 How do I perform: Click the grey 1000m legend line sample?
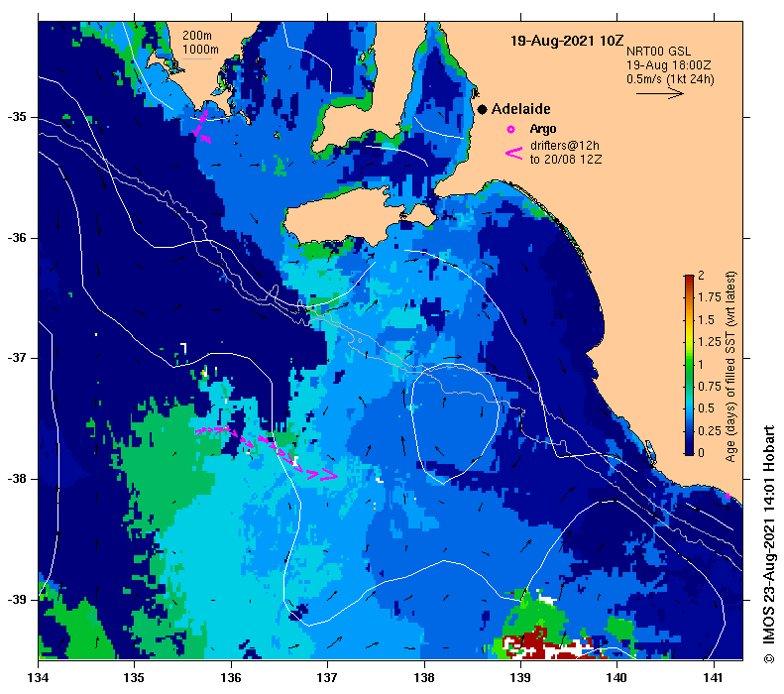pyautogui.click(x=197, y=59)
